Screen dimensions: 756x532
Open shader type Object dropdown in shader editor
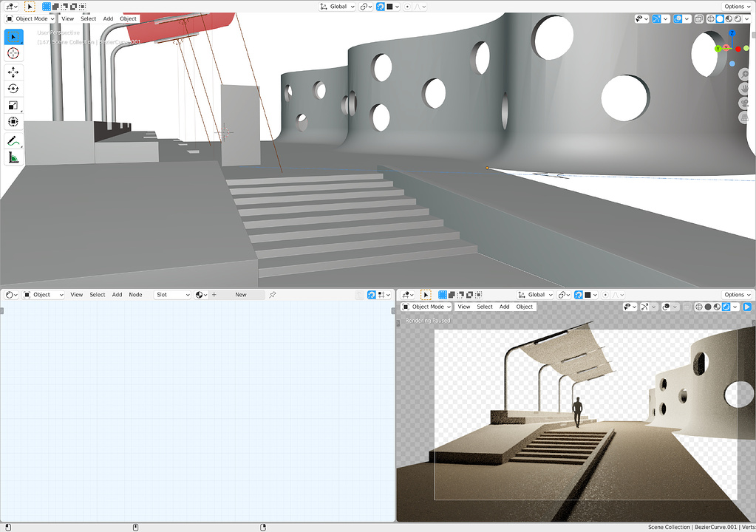click(44, 295)
